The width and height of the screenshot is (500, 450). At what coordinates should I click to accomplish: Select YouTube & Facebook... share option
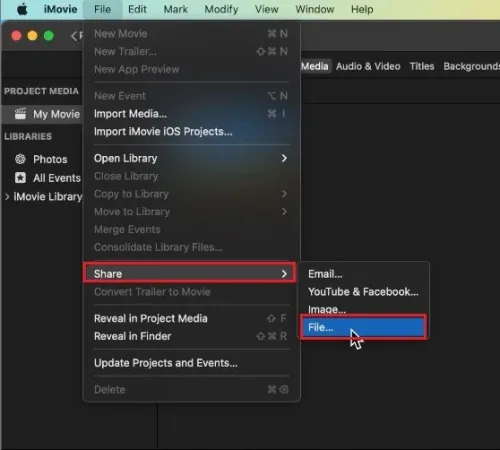[363, 292]
